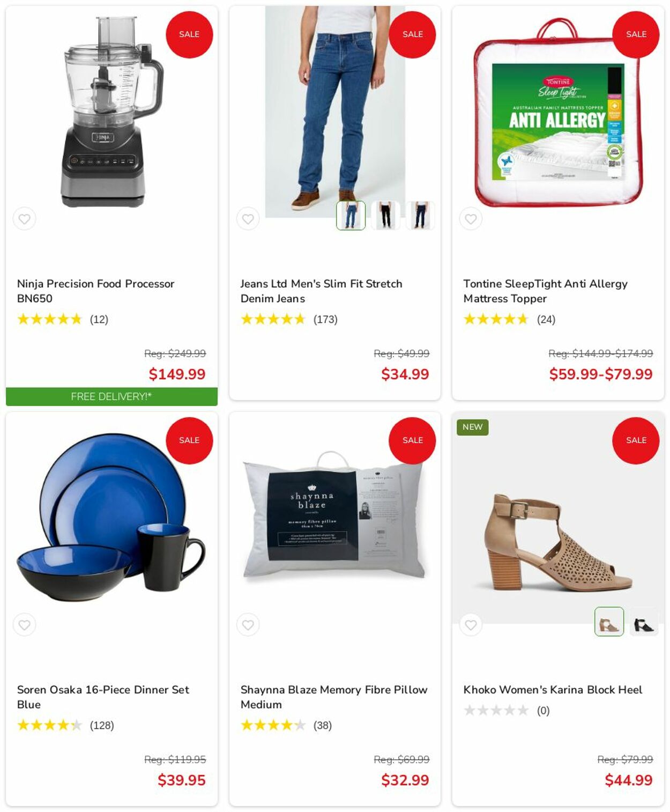The width and height of the screenshot is (670, 812).
Task: Click heart icon on Tontine Mattress Topper
Action: point(471,219)
